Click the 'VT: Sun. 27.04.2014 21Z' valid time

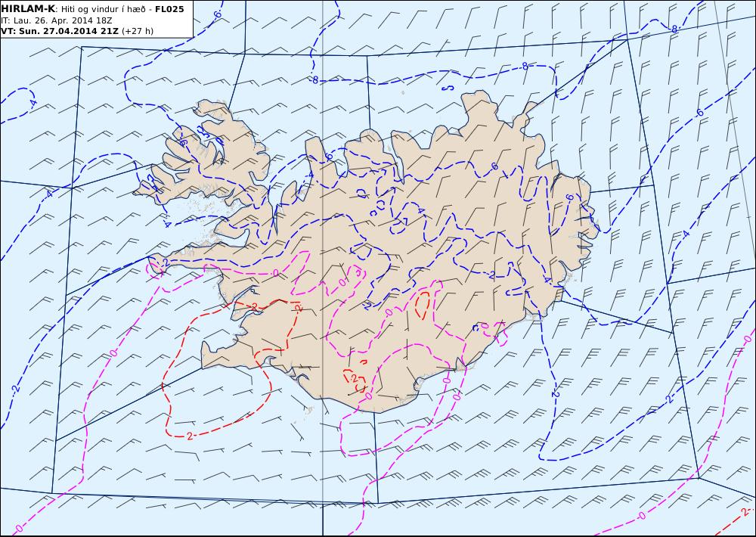[x=60, y=31]
